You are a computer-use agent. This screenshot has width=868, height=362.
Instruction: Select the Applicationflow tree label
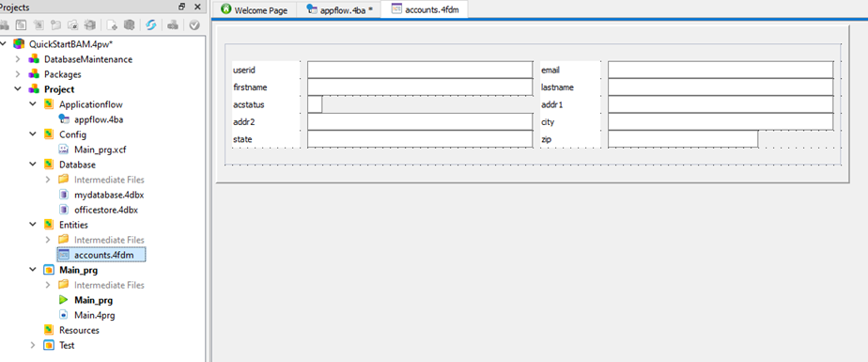(x=91, y=104)
